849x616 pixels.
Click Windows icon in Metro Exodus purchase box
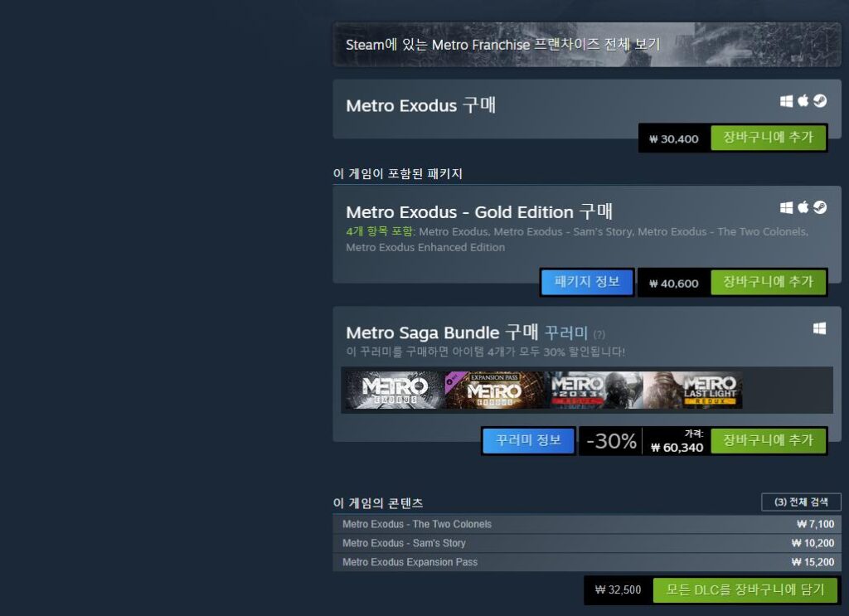786,101
